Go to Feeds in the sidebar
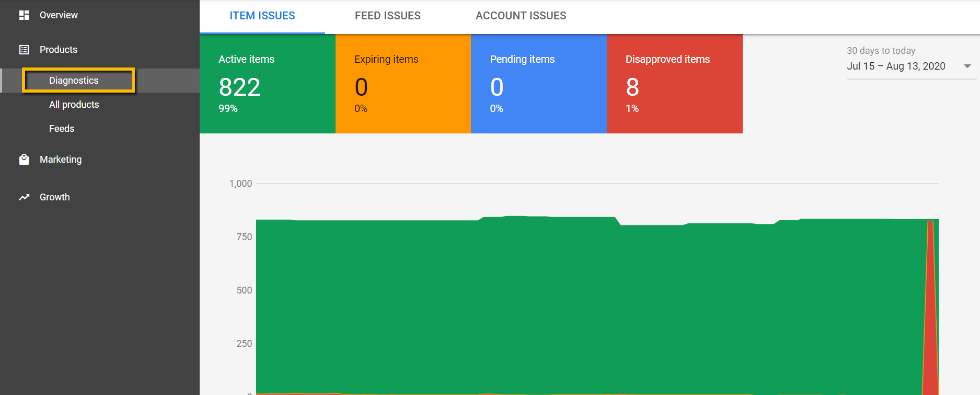980x395 pixels. point(62,129)
